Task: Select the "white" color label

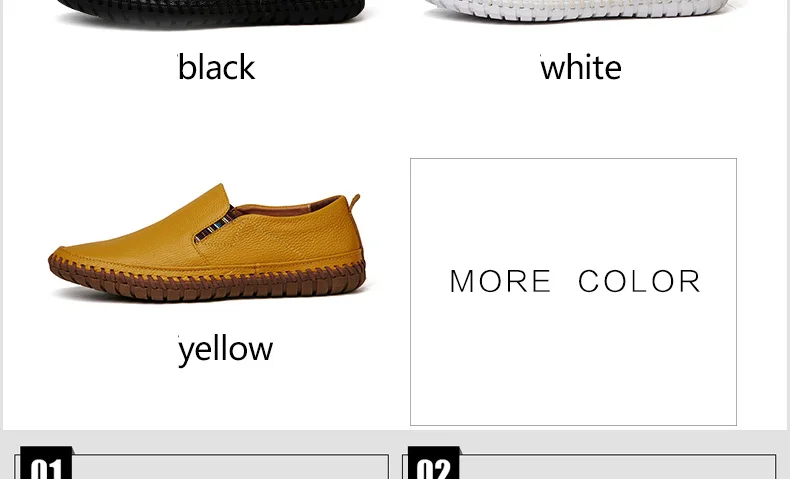Action: click(581, 67)
